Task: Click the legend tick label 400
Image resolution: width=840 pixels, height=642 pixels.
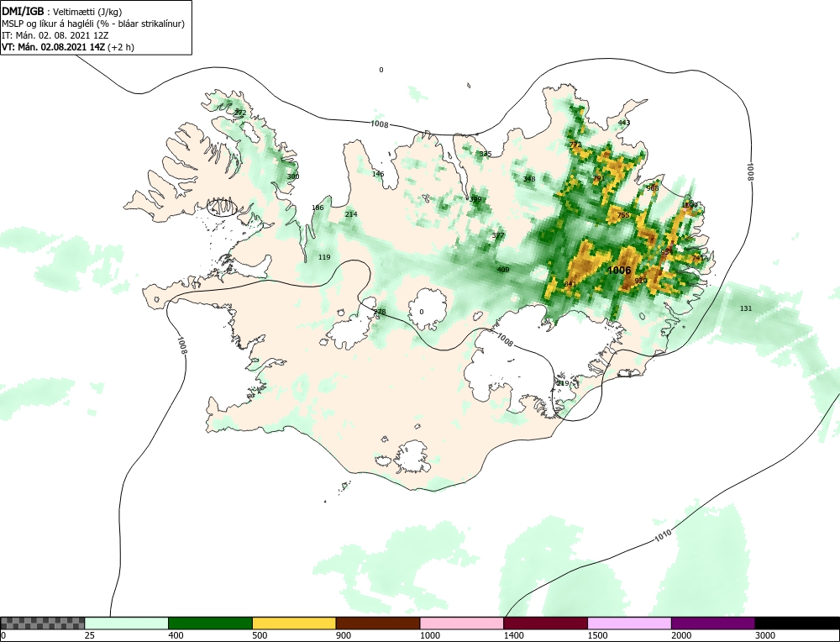Action: coord(176,635)
